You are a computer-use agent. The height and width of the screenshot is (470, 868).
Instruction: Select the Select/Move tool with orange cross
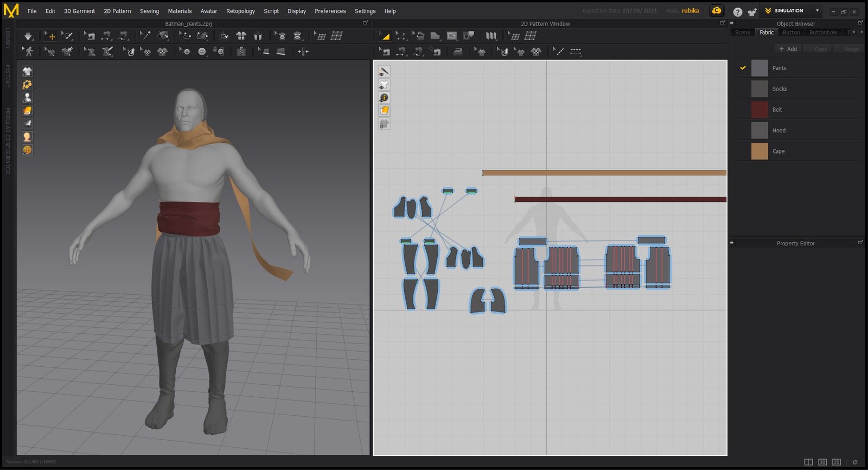pos(50,36)
